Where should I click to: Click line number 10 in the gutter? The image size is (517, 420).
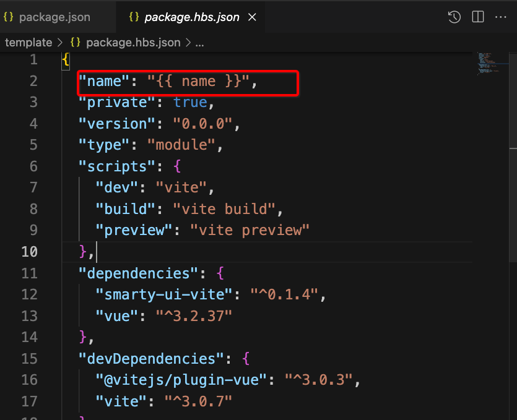pyautogui.click(x=30, y=252)
